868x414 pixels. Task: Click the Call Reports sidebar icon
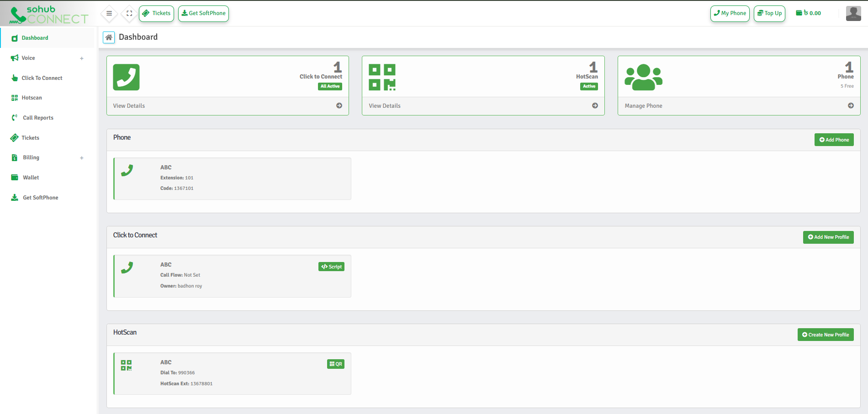14,117
